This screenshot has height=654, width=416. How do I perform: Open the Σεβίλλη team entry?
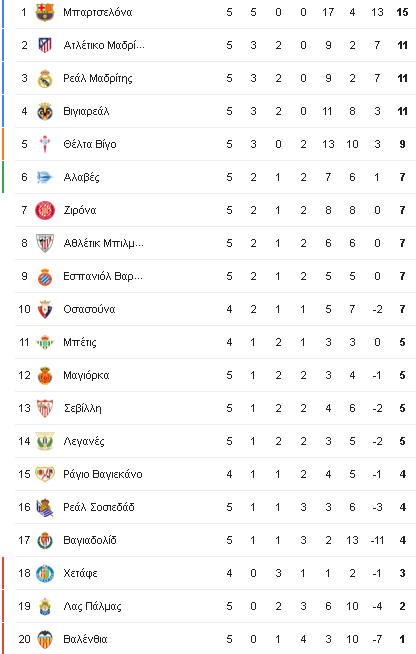pos(83,408)
